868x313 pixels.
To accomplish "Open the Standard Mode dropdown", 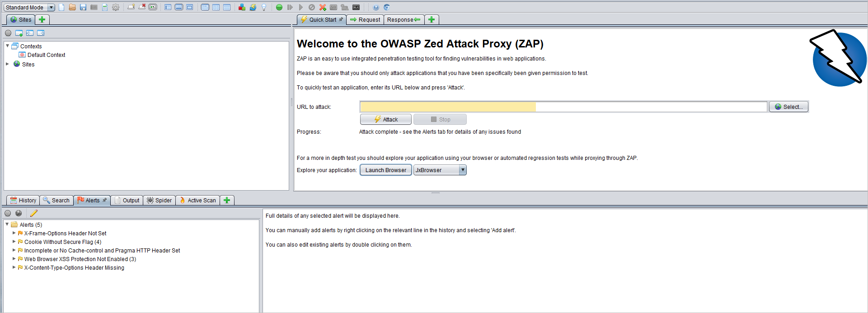I will pyautogui.click(x=29, y=7).
